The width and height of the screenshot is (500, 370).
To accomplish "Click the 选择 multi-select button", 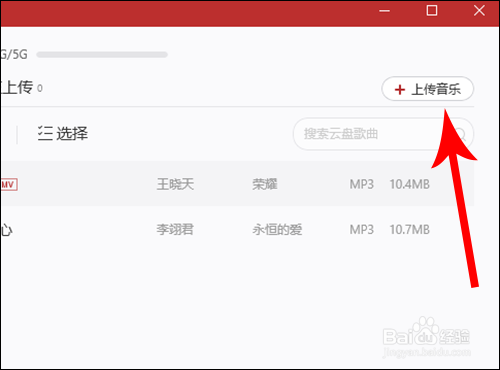I will (63, 134).
